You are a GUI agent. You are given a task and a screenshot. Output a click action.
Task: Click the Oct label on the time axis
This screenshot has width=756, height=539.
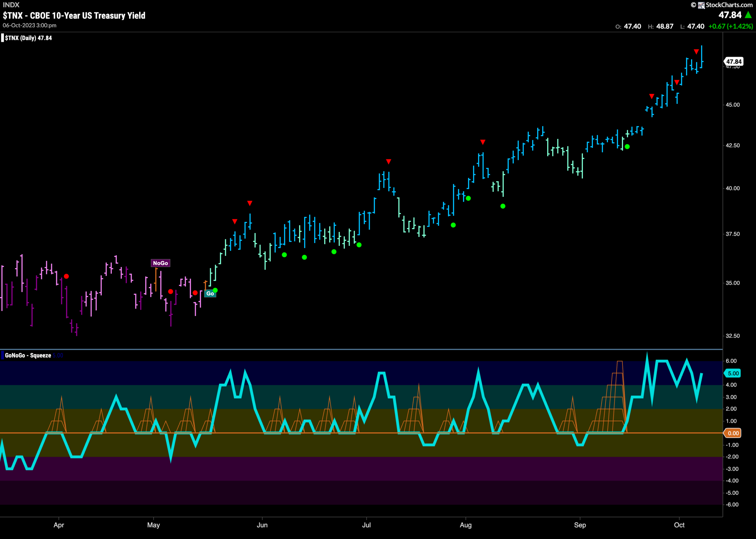[679, 525]
